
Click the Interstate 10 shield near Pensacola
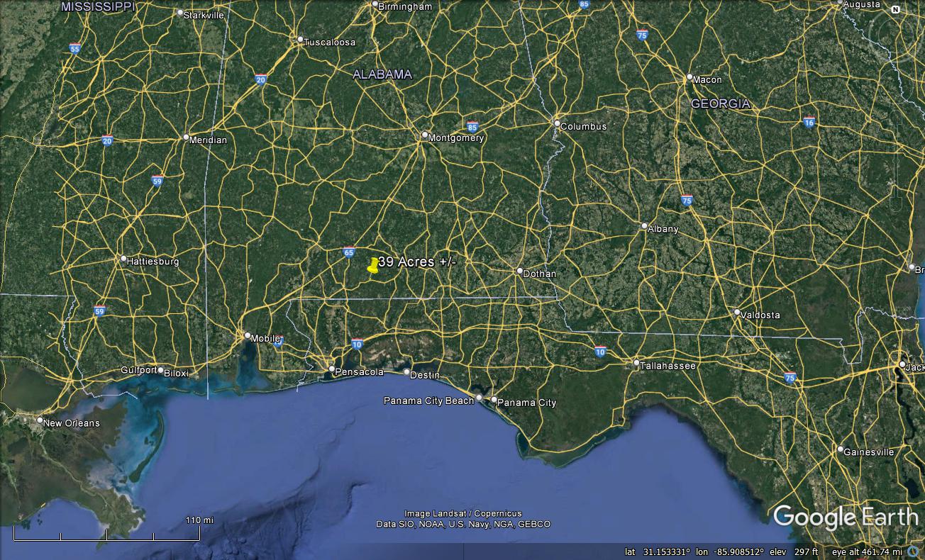tap(357, 345)
